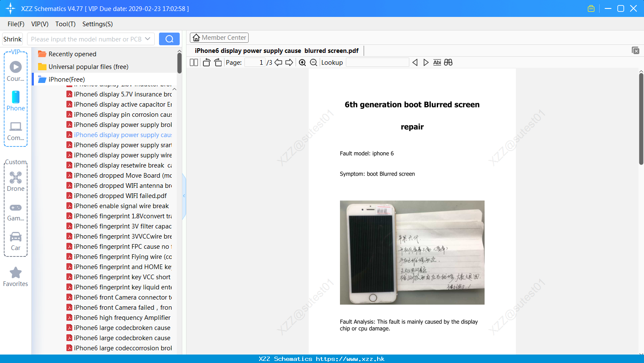This screenshot has height=363, width=644.
Task: Rotate page clockwise icon
Action: click(x=218, y=62)
